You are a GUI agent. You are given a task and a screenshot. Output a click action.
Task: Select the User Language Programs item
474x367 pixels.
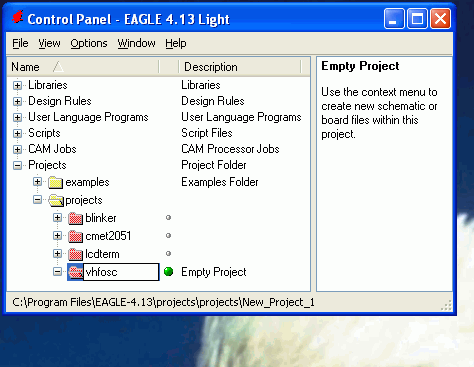pos(88,117)
